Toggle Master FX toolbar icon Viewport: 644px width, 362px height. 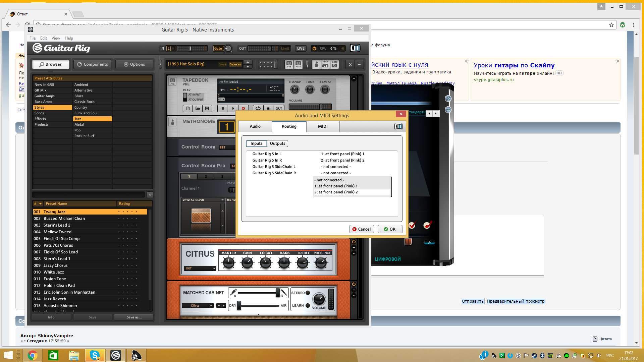pos(334,64)
